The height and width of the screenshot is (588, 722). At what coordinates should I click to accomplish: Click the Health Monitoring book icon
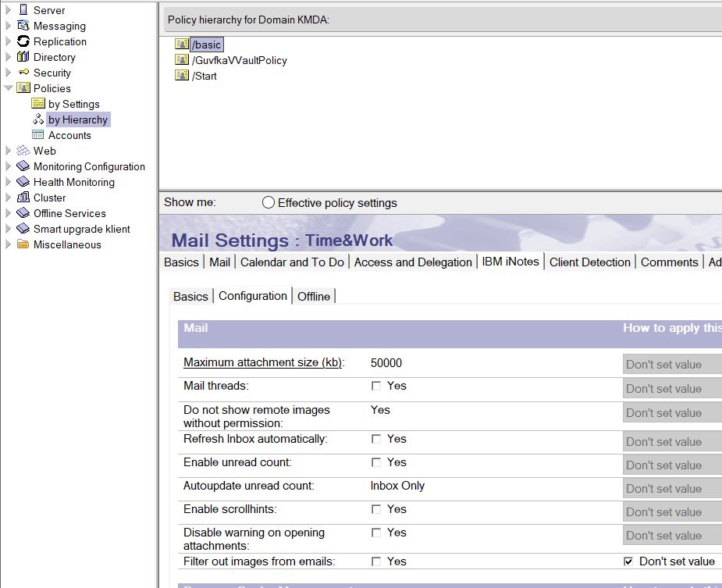pos(23,182)
